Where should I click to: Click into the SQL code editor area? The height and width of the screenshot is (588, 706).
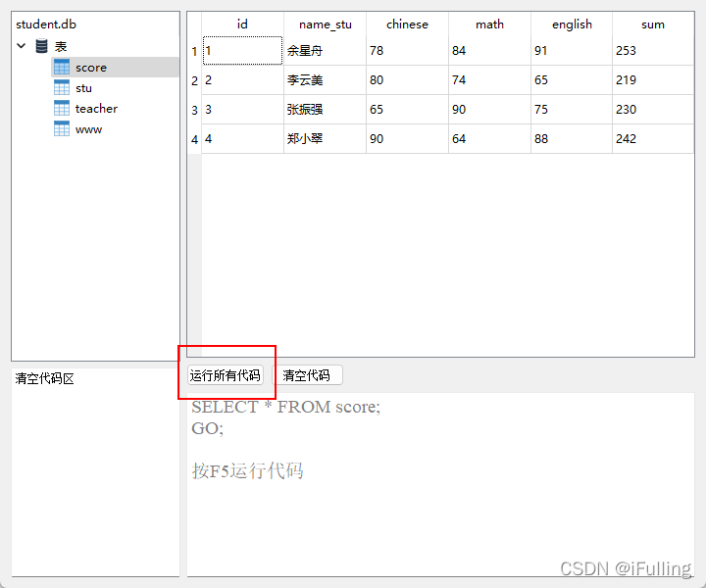(440, 484)
